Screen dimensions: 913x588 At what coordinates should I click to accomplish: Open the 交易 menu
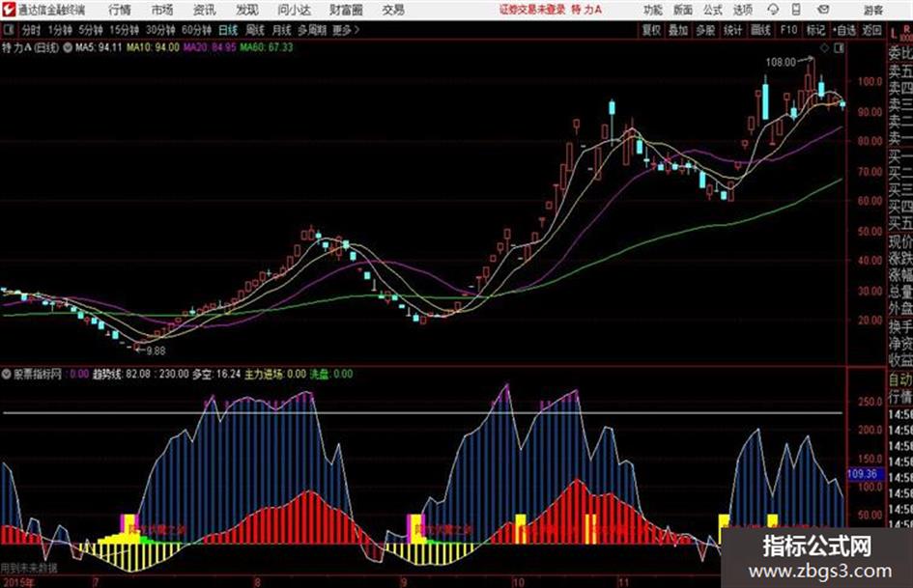pyautogui.click(x=393, y=10)
